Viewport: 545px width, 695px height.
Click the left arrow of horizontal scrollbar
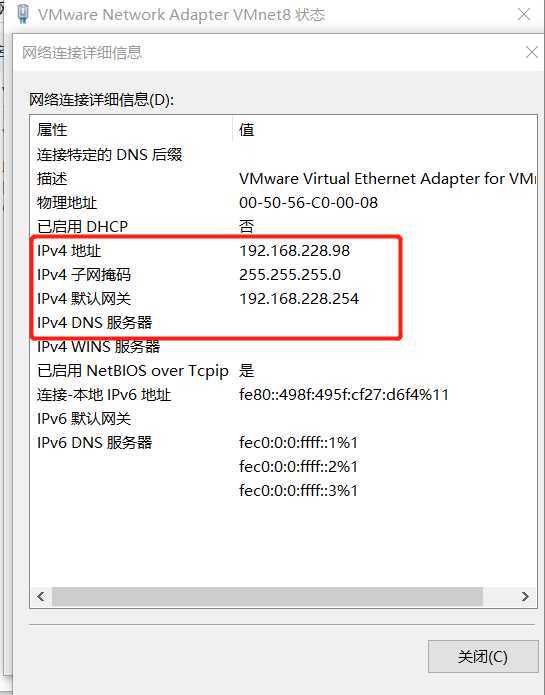tap(41, 596)
